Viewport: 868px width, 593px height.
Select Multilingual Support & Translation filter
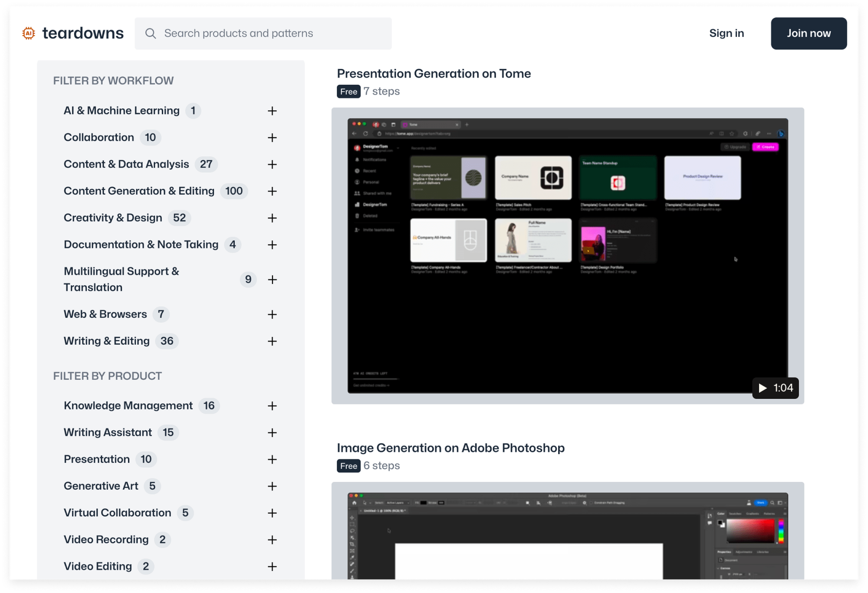click(x=122, y=279)
